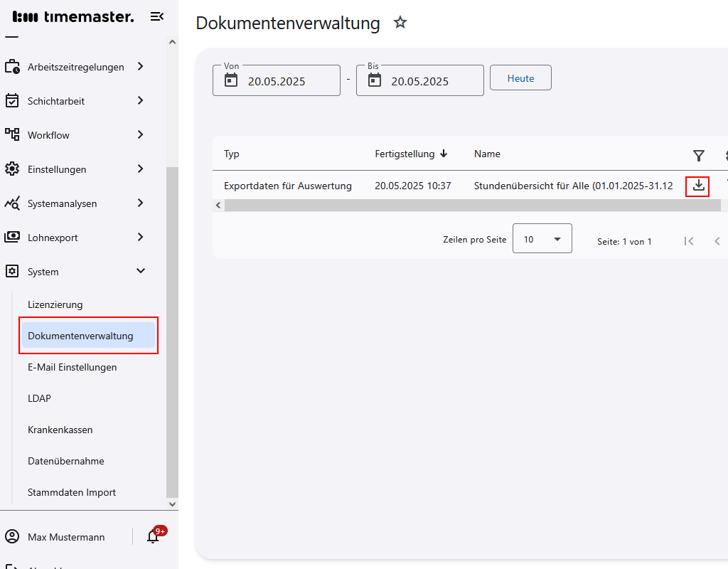Open notifications via the bell icon
The height and width of the screenshot is (569, 728).
coord(153,537)
